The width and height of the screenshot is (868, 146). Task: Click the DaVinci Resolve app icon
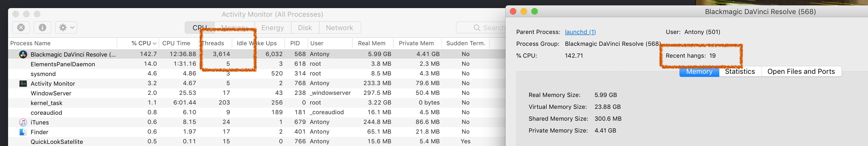(23, 54)
